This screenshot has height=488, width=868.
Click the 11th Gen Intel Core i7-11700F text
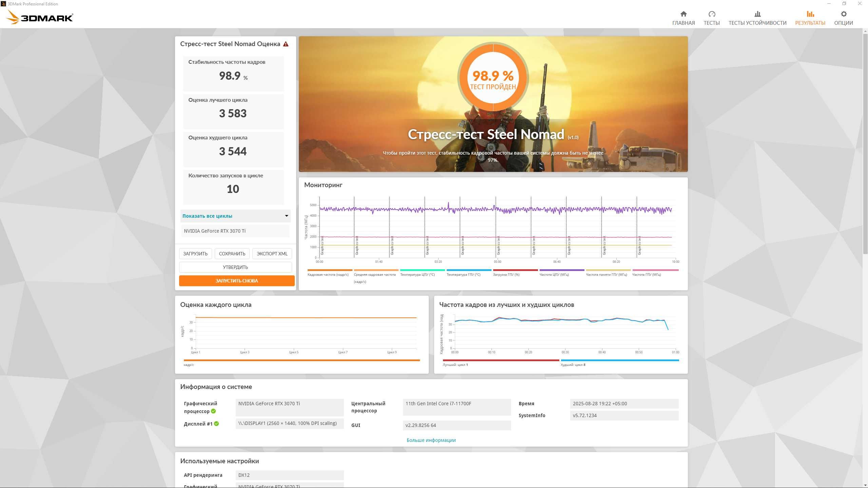pyautogui.click(x=438, y=404)
